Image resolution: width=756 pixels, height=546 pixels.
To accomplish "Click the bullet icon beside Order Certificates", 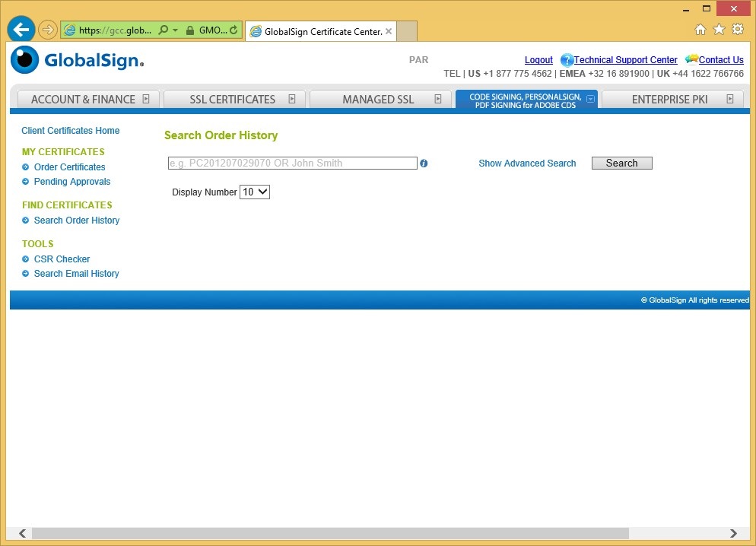I will pos(26,167).
